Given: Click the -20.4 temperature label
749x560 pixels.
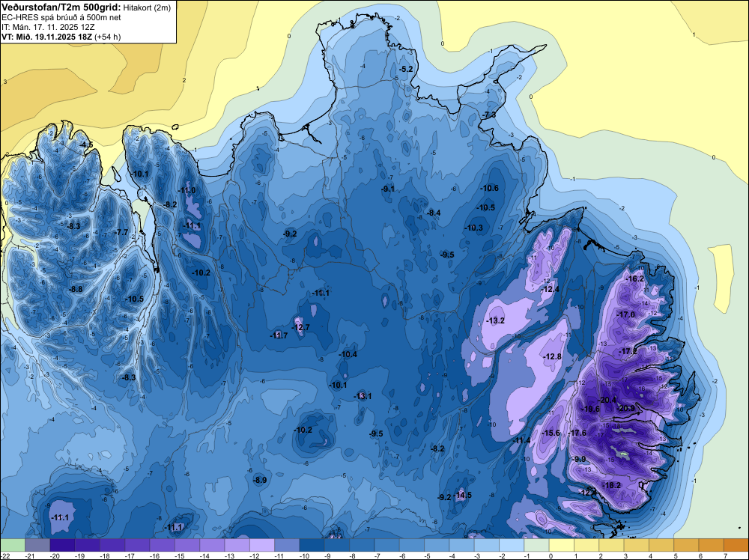Looking at the screenshot, I should click(607, 400).
